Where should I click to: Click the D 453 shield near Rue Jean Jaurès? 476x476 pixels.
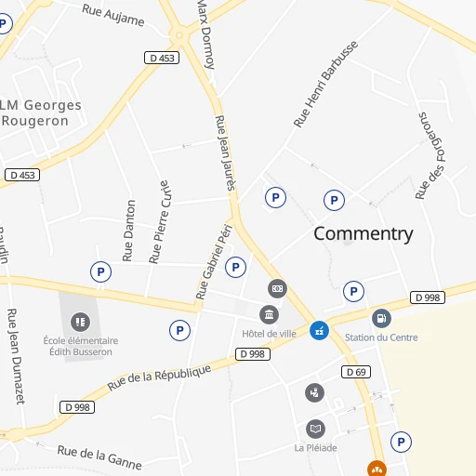[162, 58]
